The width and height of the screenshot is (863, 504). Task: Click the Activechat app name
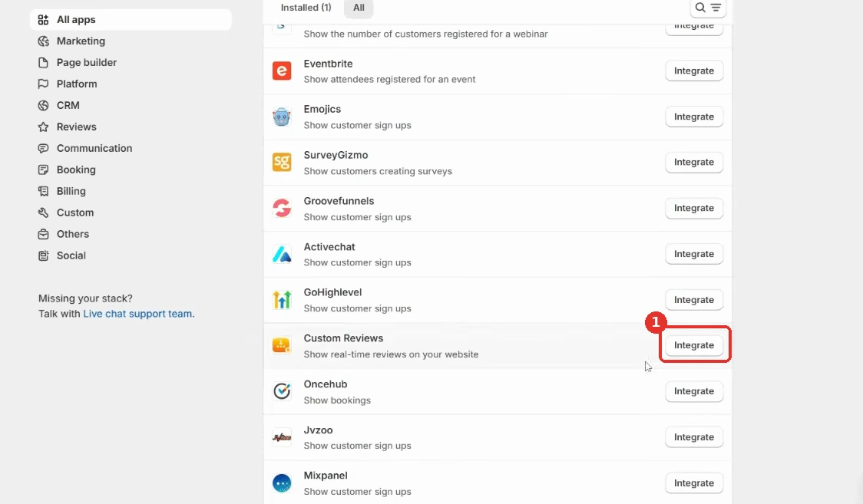pos(329,247)
